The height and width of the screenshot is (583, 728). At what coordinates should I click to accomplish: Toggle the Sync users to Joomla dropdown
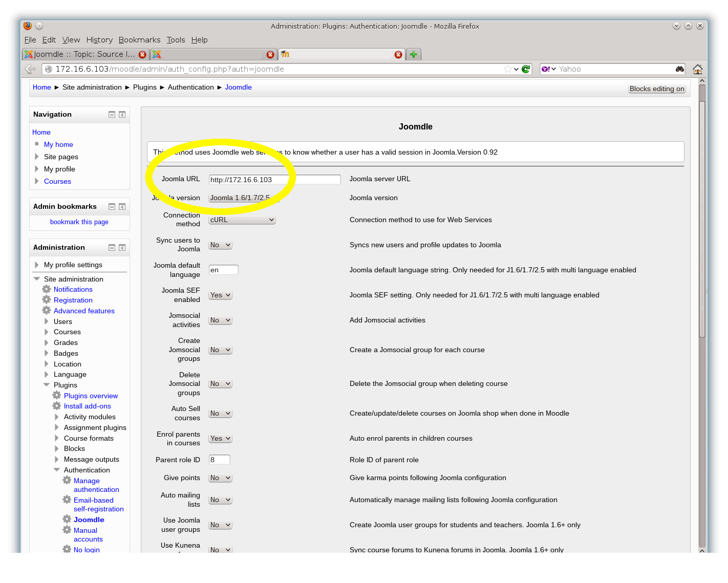pos(220,245)
